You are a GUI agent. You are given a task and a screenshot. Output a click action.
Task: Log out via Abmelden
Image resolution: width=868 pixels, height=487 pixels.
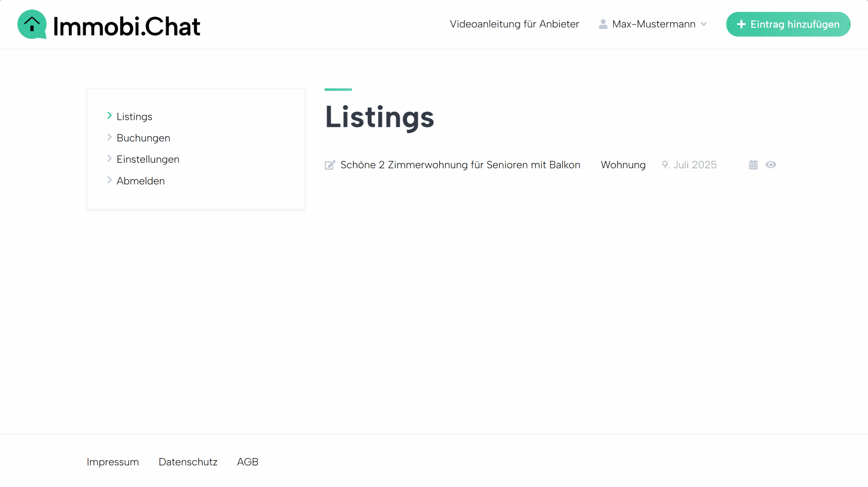tap(140, 181)
